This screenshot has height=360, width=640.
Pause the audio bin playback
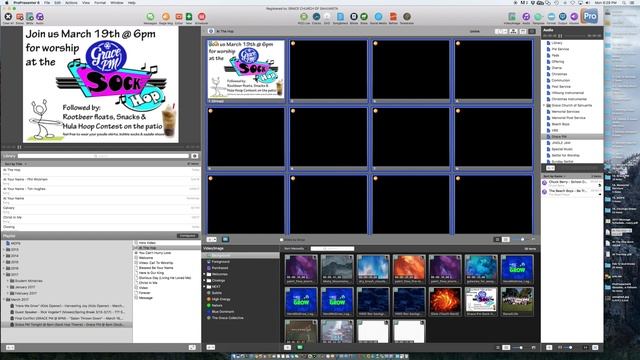[x=560, y=36]
